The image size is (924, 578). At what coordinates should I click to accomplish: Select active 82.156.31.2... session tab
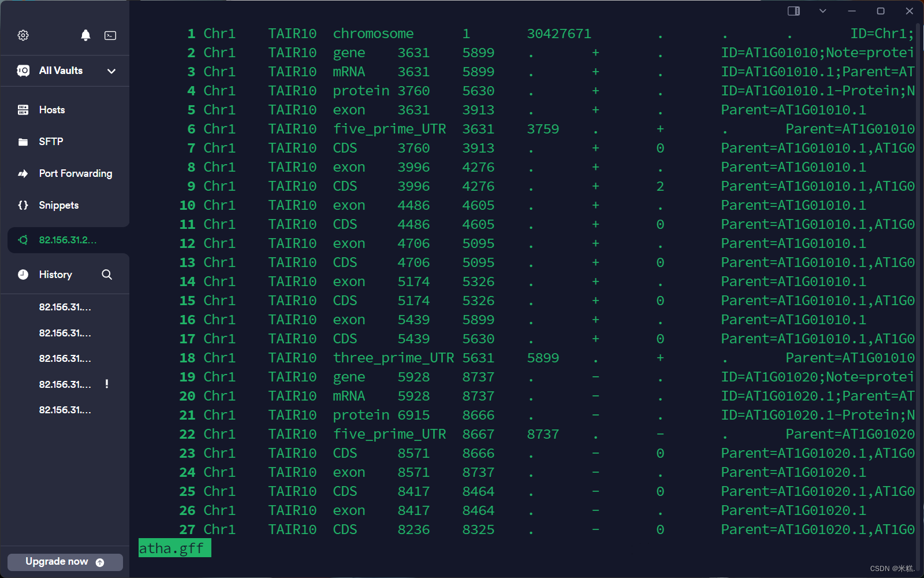(68, 240)
